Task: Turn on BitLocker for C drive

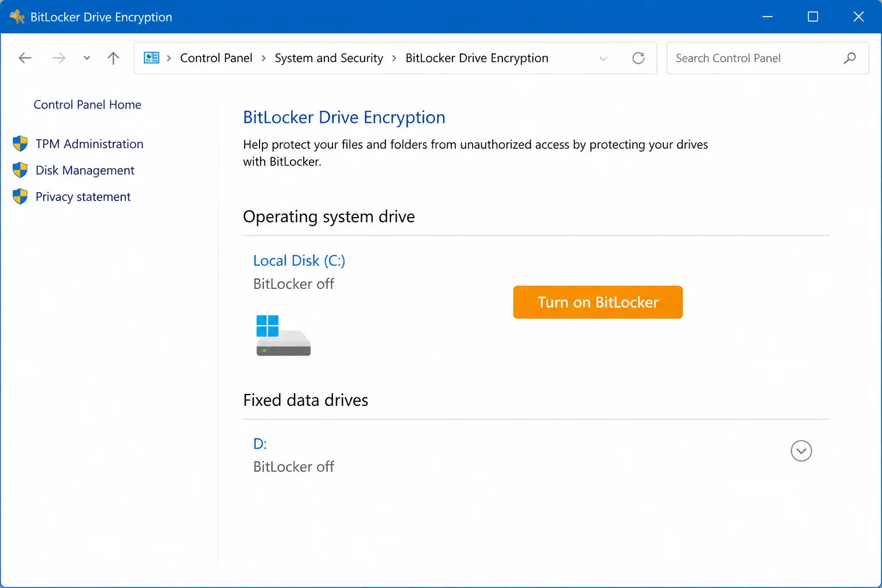Action: [598, 302]
